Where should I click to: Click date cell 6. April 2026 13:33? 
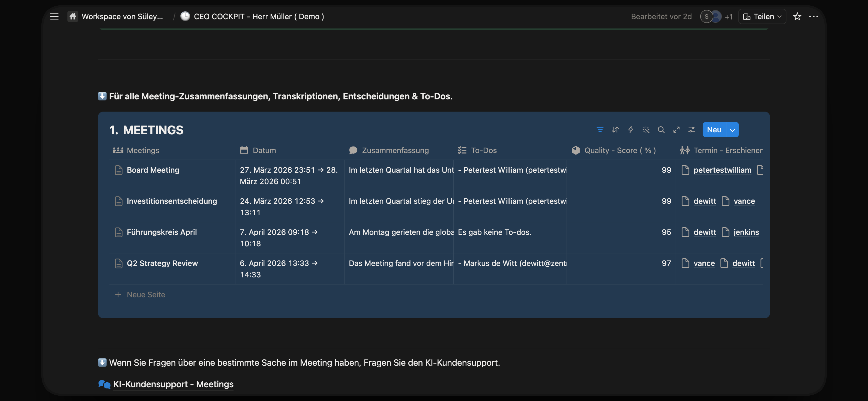(289, 269)
